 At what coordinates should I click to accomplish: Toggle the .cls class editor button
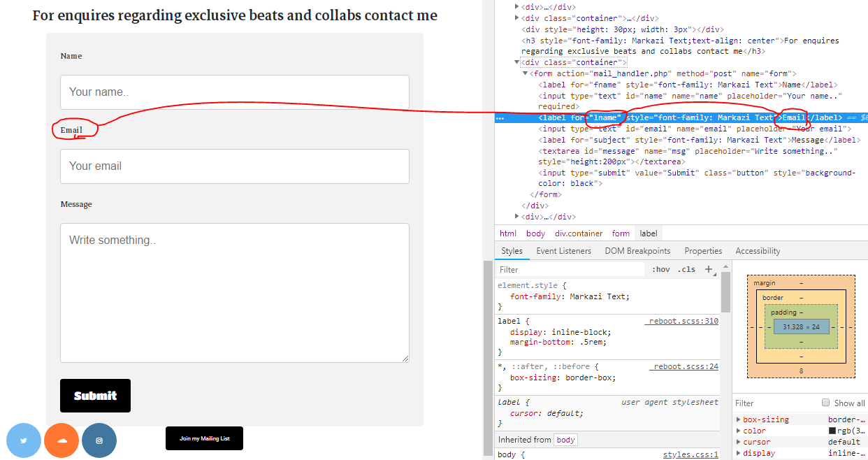coord(686,269)
